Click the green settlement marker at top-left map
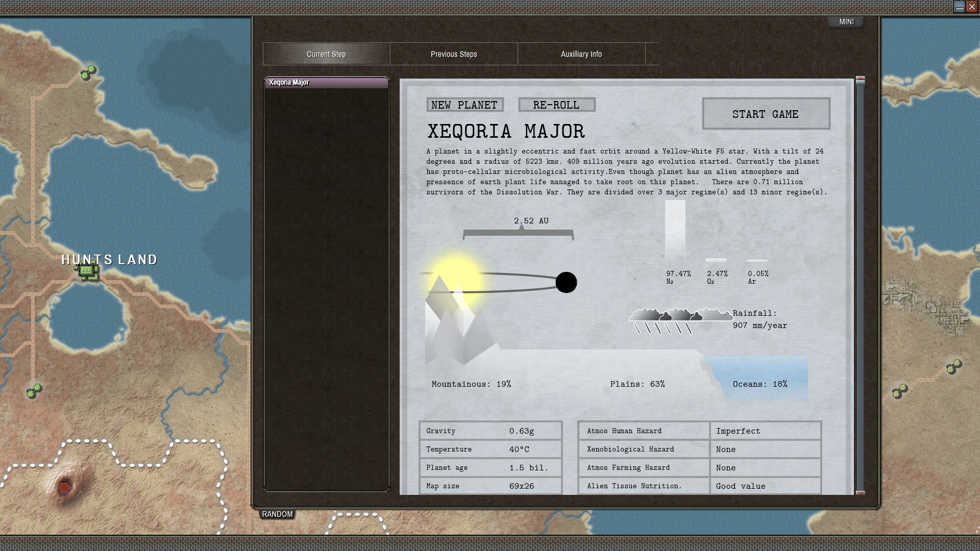Viewport: 980px width, 551px height. point(89,73)
